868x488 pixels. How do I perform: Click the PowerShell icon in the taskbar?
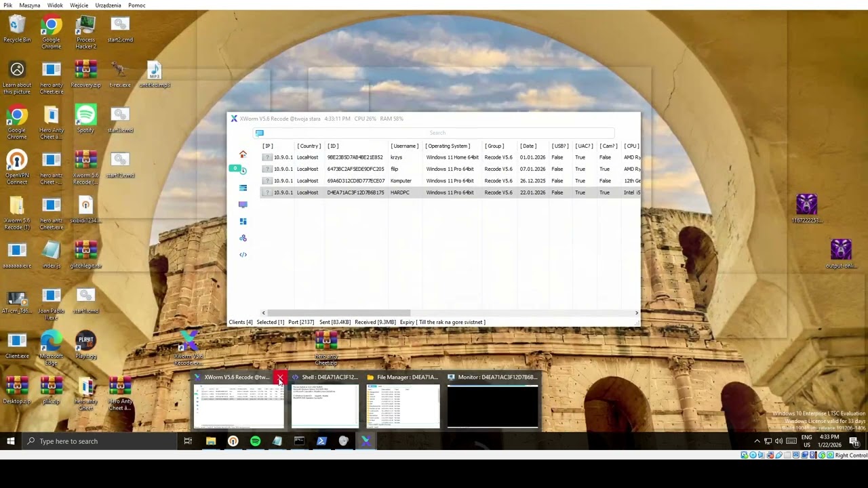pyautogui.click(x=321, y=441)
